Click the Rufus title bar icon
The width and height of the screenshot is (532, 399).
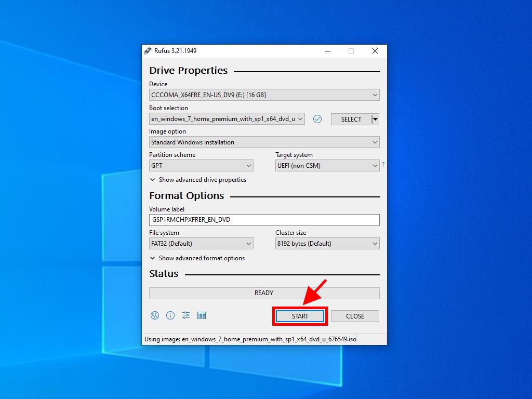pyautogui.click(x=148, y=51)
